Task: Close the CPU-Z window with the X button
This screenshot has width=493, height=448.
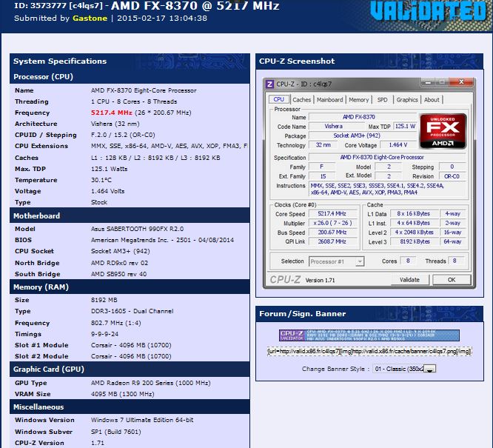Action: 461,82
